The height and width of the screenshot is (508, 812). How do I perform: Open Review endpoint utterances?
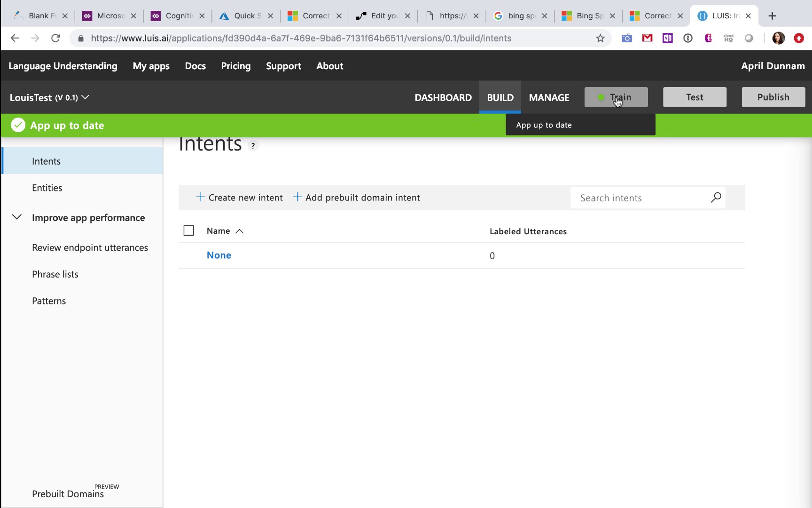click(x=90, y=247)
